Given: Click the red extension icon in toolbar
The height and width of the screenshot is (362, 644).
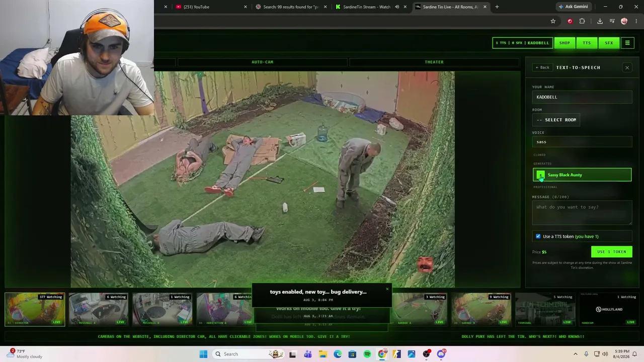Looking at the screenshot, I should [x=570, y=21].
